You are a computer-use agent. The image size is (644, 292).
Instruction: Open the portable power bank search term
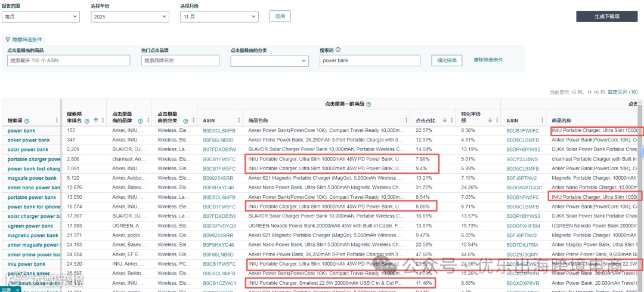[32, 198]
